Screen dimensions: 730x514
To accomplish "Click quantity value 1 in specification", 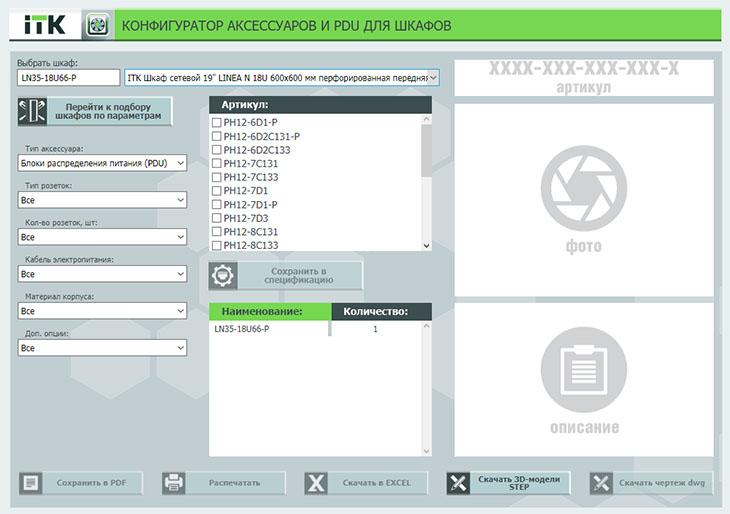I will click(x=375, y=329).
